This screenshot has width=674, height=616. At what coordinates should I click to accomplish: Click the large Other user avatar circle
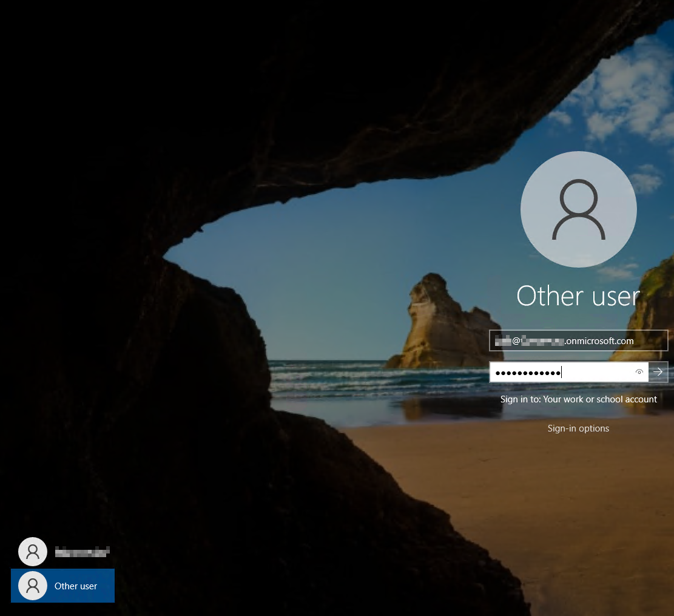tap(578, 209)
